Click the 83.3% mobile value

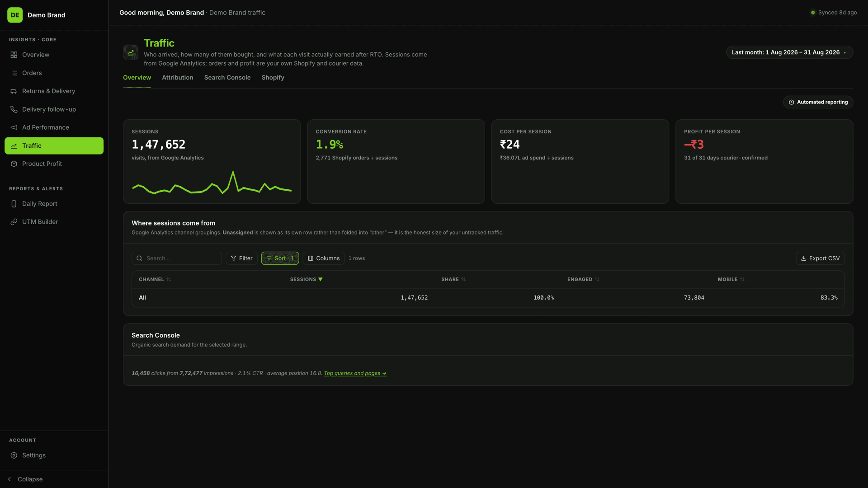[x=829, y=298]
